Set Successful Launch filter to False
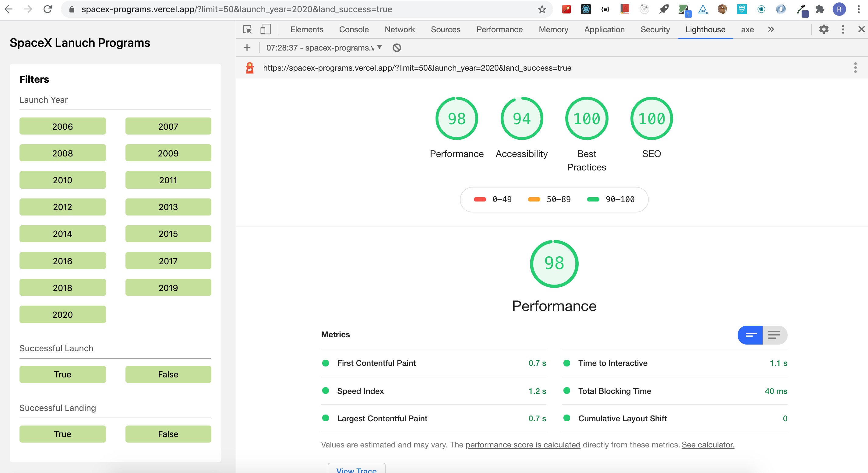868x473 pixels. pyautogui.click(x=168, y=374)
